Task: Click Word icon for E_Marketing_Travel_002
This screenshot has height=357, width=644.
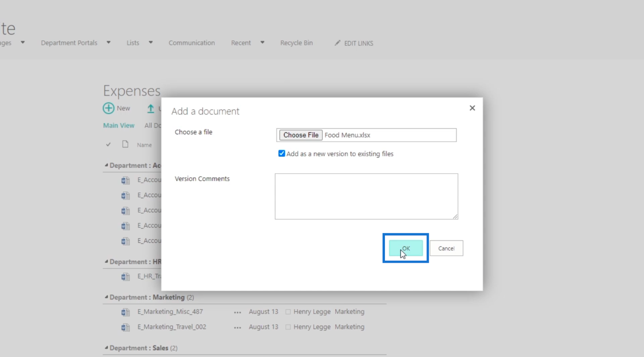Action: click(x=126, y=327)
